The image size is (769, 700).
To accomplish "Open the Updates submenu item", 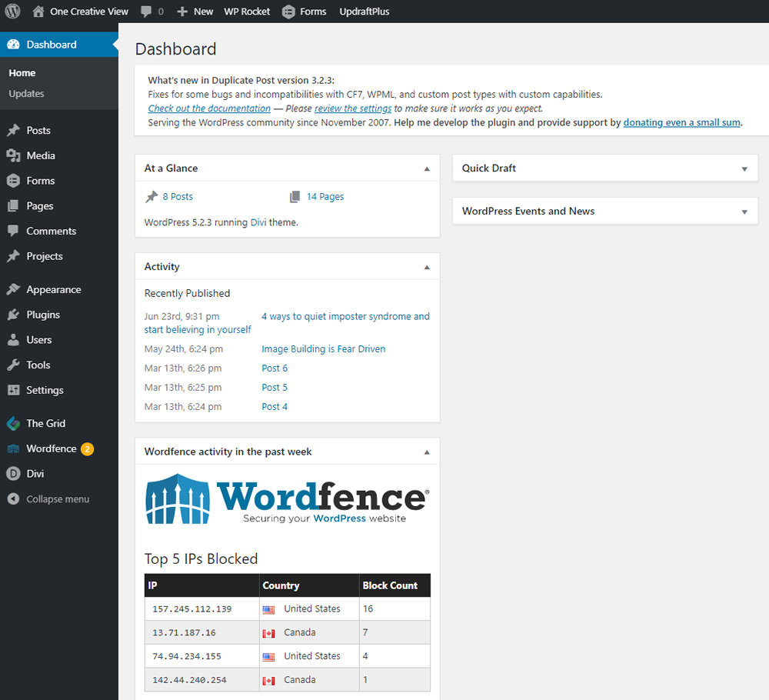I will 26,93.
